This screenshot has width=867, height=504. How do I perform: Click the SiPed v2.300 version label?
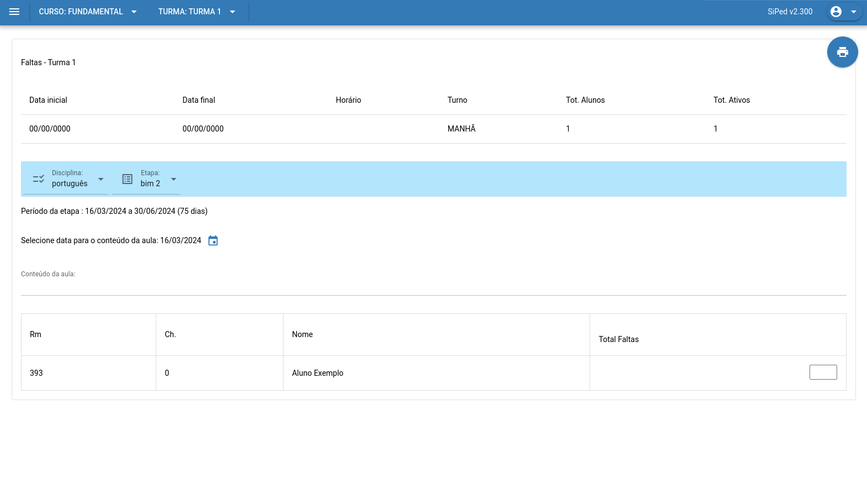(x=790, y=12)
